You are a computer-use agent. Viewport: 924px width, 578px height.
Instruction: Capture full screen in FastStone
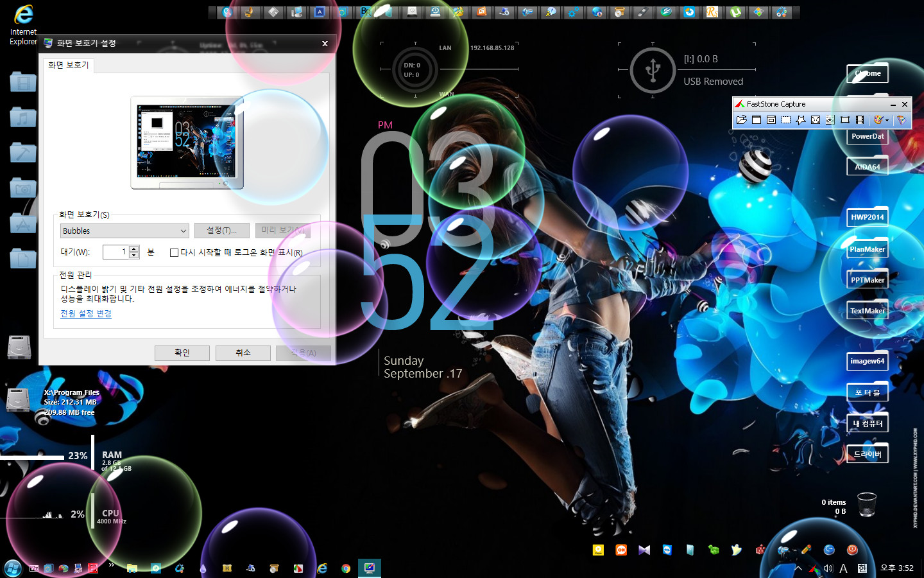(x=816, y=120)
